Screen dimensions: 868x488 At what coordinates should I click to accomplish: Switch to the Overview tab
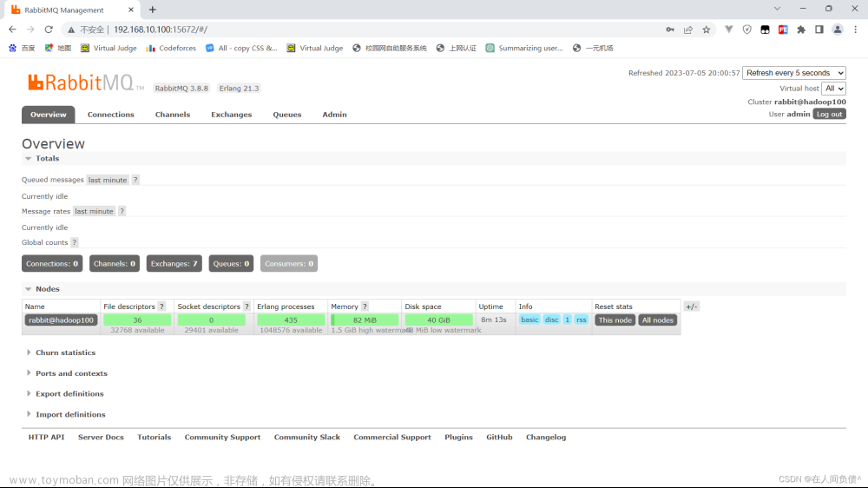tap(48, 115)
